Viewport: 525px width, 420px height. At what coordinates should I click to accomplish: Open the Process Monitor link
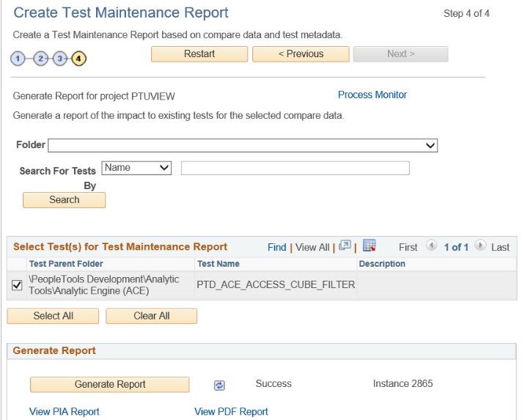(372, 95)
